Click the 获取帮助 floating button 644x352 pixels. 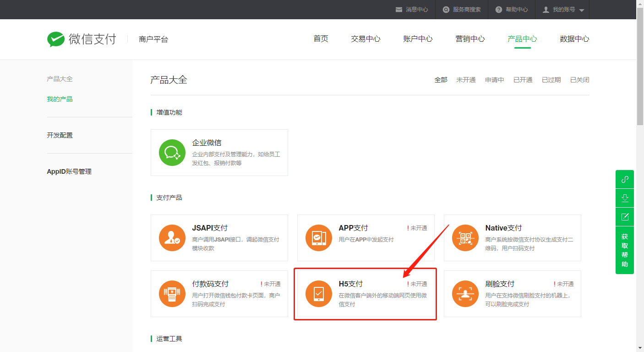625,250
